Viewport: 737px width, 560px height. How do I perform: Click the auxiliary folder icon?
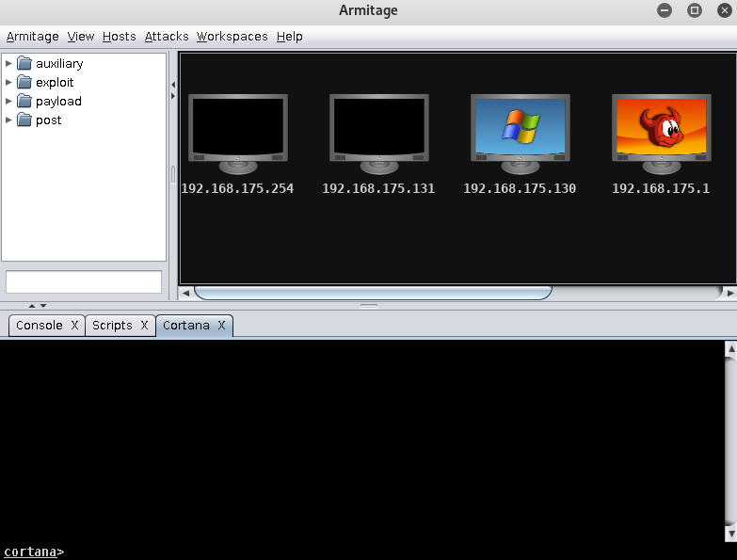(24, 63)
